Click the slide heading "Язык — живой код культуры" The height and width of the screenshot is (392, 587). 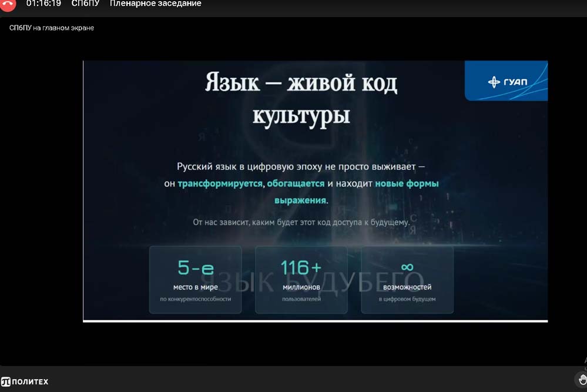coord(301,98)
